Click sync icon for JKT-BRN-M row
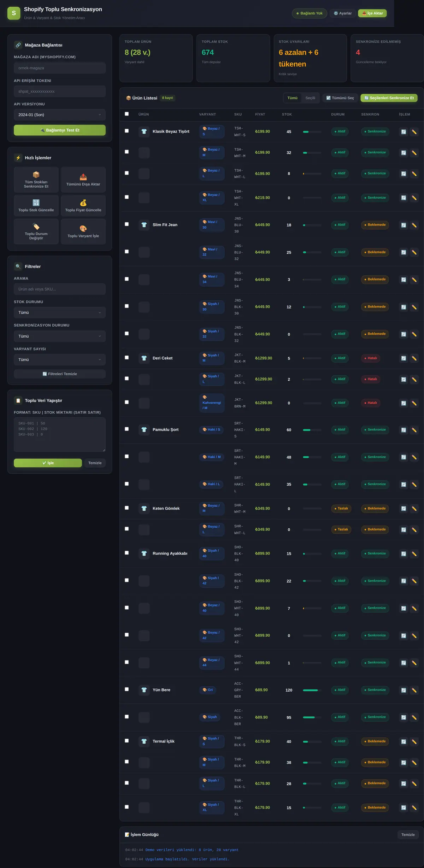Image resolution: width=424 pixels, height=868 pixels. [x=404, y=403]
